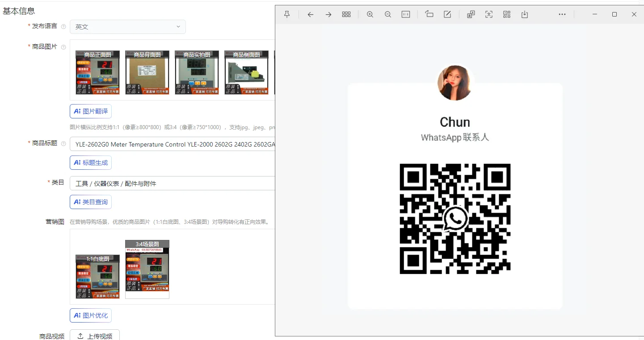Show image at actual 1:1 size
Image resolution: width=644 pixels, height=340 pixels.
click(406, 14)
